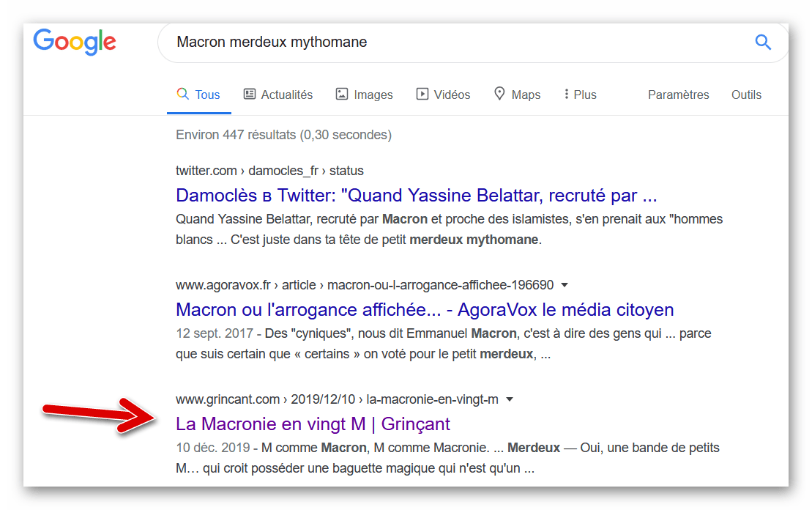812x510 pixels.
Task: Switch to the Maps tab
Action: click(x=518, y=95)
